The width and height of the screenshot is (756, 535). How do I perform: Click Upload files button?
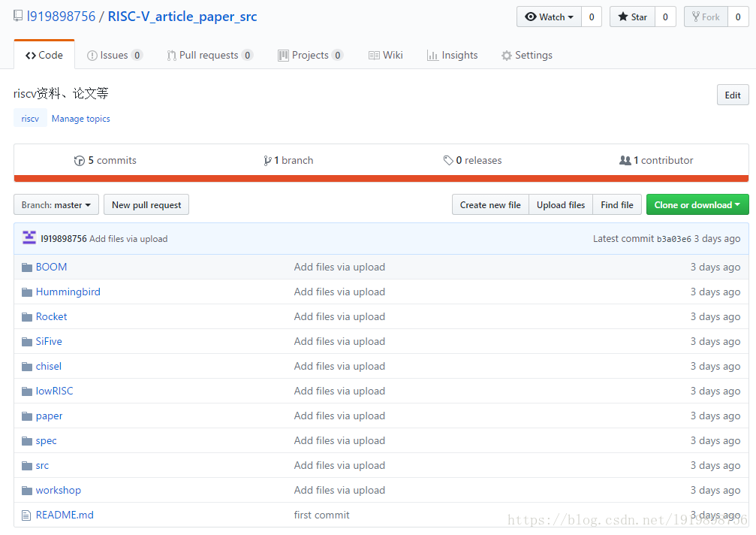pos(561,204)
